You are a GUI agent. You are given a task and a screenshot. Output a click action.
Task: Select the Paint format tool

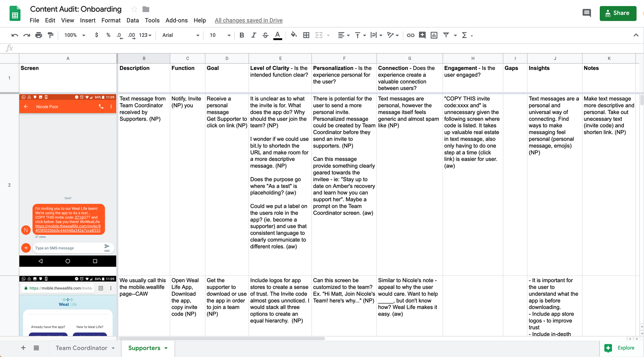pos(51,35)
